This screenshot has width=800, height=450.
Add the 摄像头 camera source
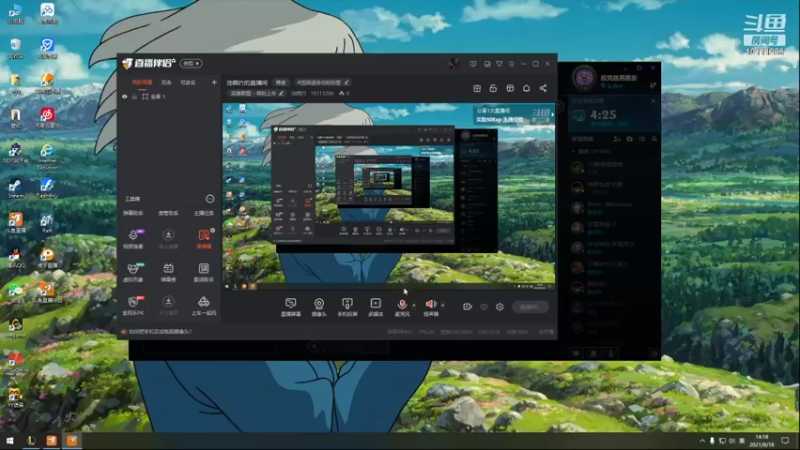tap(319, 307)
